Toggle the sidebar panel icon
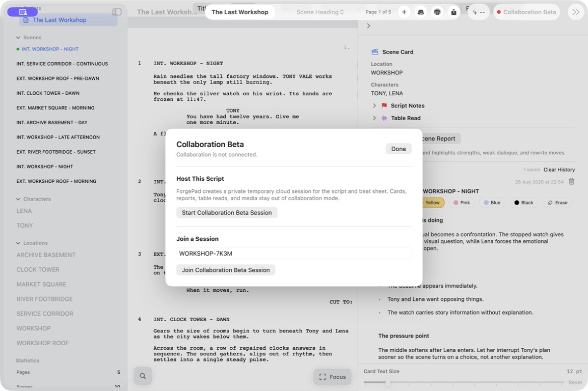The height and width of the screenshot is (391, 588). tap(117, 12)
